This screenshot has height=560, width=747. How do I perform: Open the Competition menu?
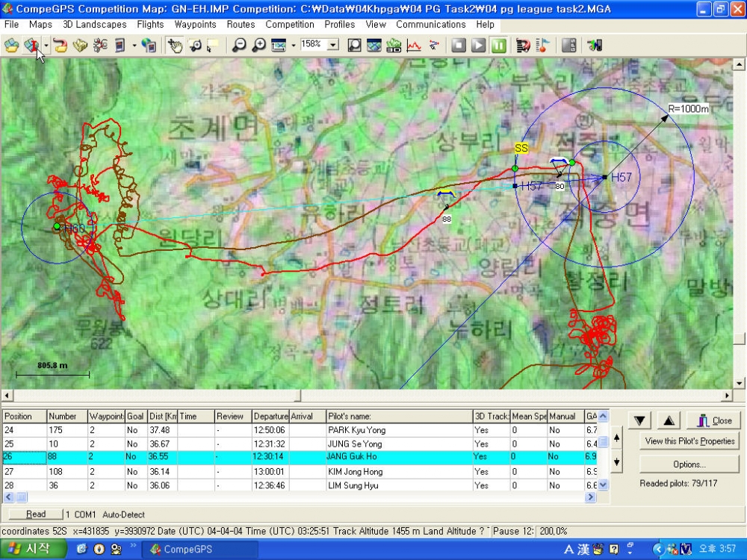tap(290, 25)
